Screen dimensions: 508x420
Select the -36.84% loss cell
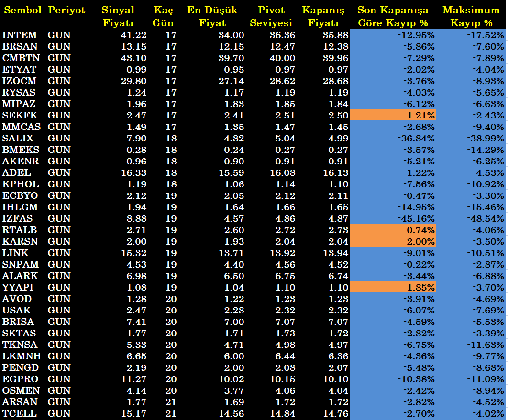click(416, 139)
